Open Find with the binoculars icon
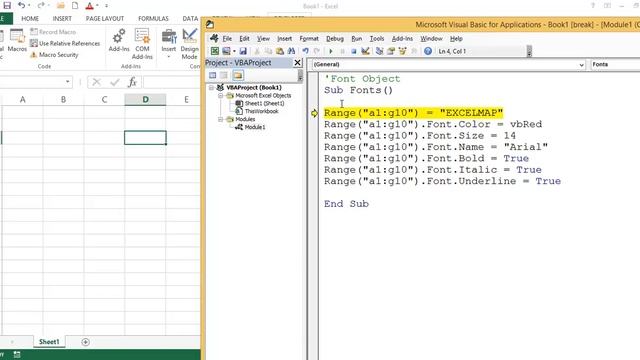The height and width of the screenshot is (360, 640). click(x=291, y=51)
